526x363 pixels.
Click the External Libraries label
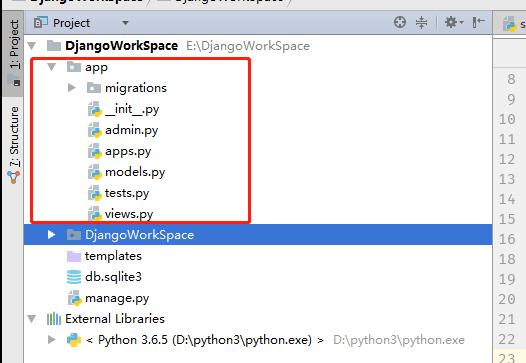[115, 319]
